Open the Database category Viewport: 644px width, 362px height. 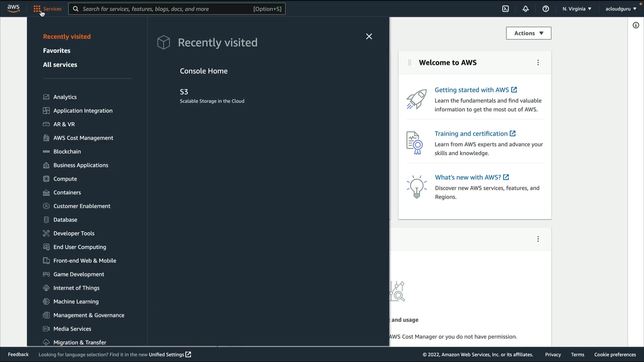pos(65,220)
